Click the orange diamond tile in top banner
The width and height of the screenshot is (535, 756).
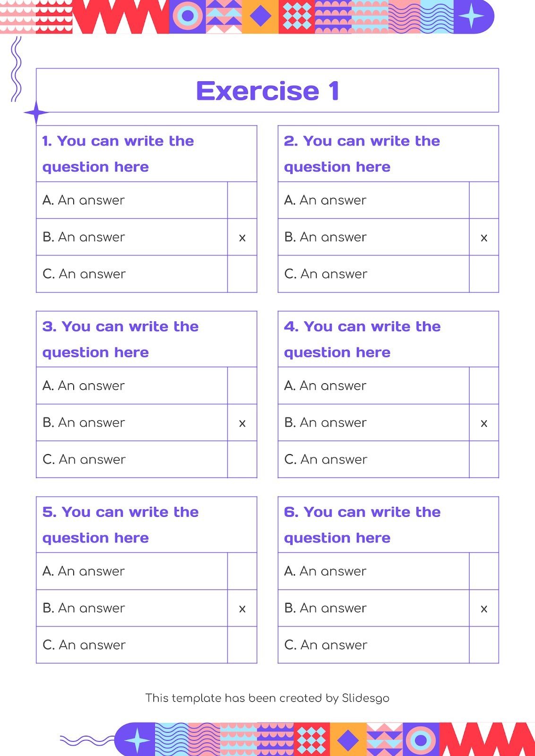[260, 17]
